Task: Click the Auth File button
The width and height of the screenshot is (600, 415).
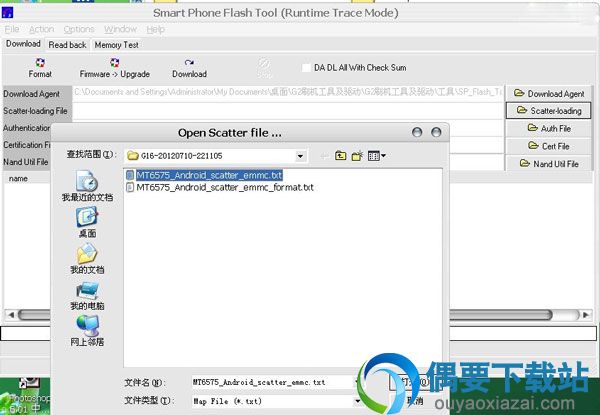Action: (549, 128)
